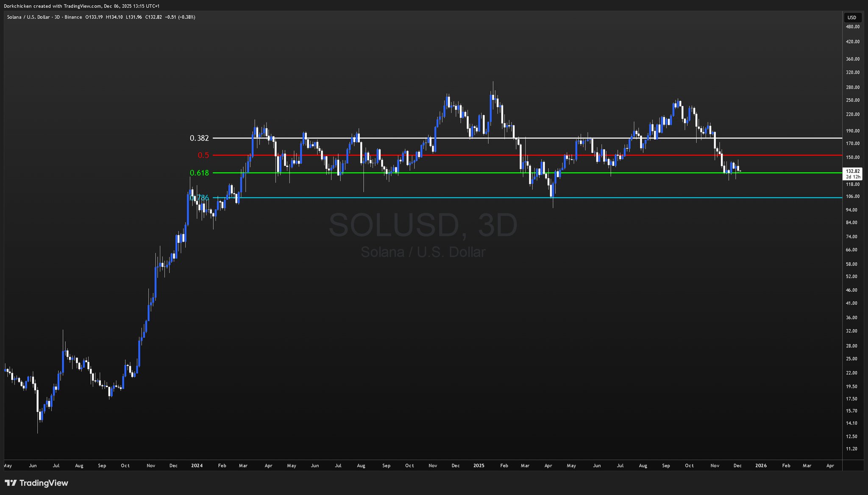Select the cyan 0.786 Fibonacci label
Image resolution: width=868 pixels, height=495 pixels.
point(200,198)
